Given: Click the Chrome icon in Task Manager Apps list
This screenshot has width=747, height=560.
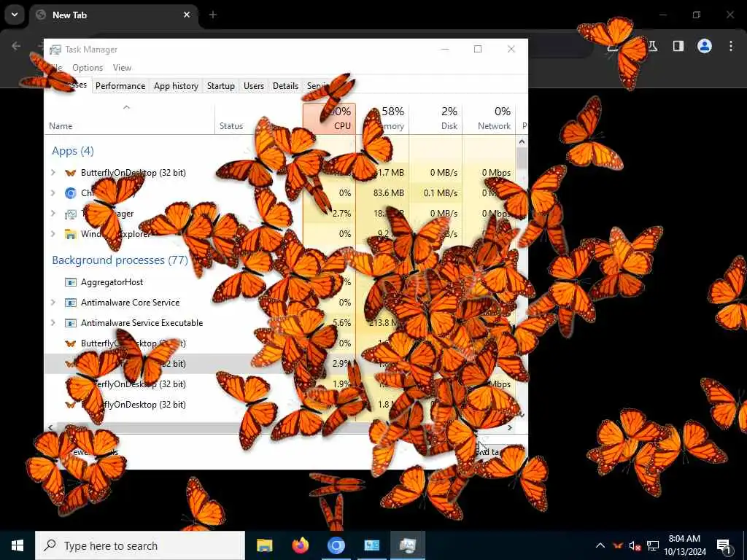Looking at the screenshot, I should (71, 192).
